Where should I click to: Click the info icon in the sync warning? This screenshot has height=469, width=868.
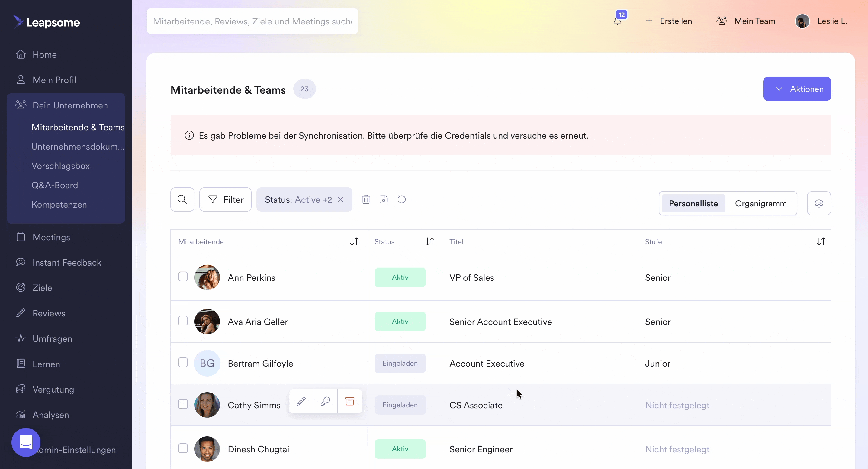(x=189, y=136)
